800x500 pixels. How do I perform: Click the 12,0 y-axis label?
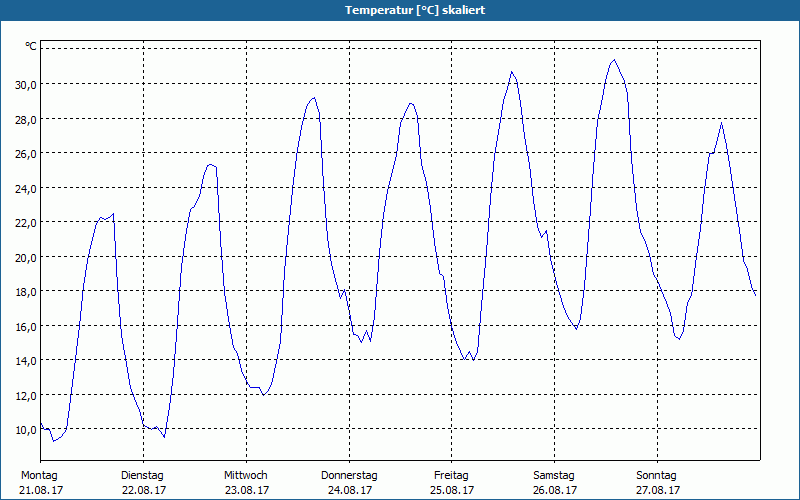click(26, 395)
